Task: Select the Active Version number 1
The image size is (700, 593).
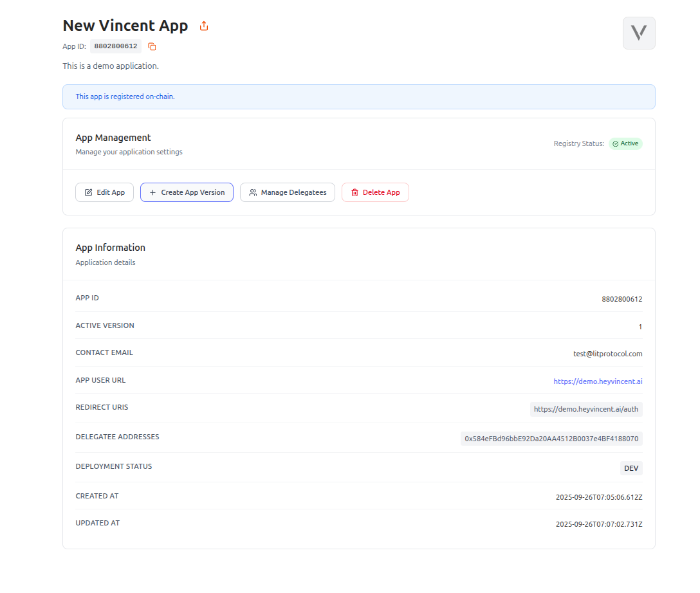Action: [x=640, y=326]
